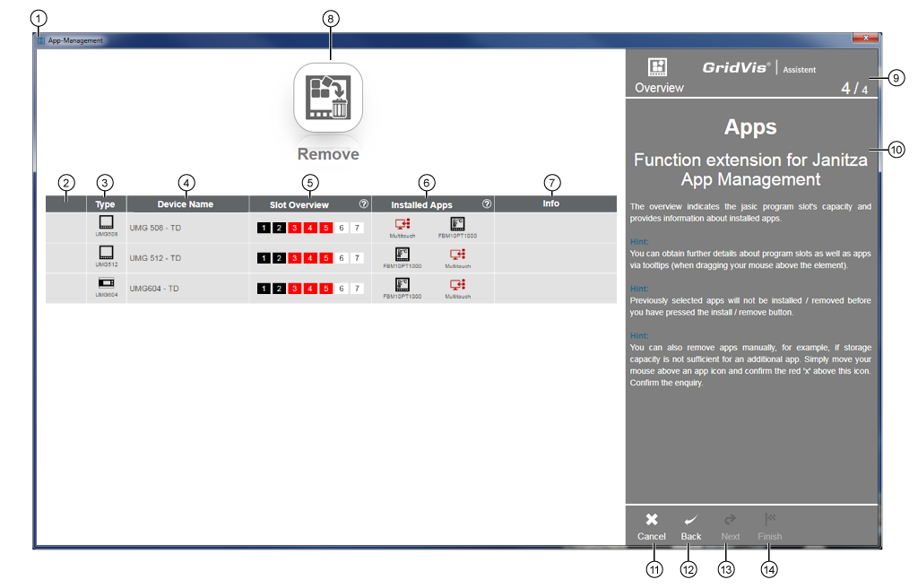Click black slot 1 in UMG 512 row

click(x=264, y=258)
